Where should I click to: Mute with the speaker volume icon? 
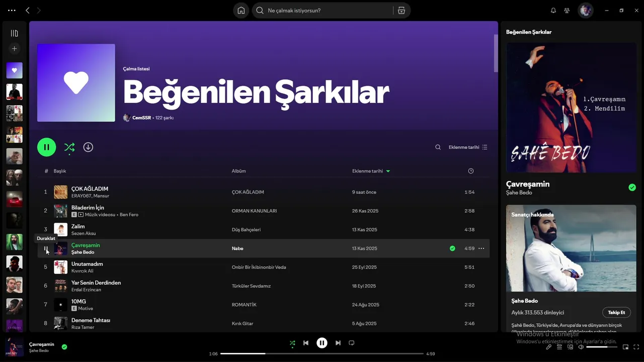tap(581, 347)
